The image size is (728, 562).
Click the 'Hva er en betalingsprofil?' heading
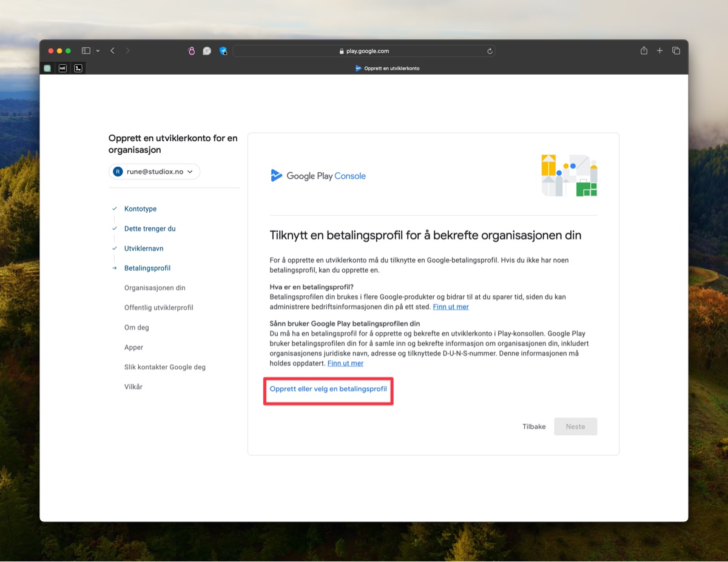point(312,287)
